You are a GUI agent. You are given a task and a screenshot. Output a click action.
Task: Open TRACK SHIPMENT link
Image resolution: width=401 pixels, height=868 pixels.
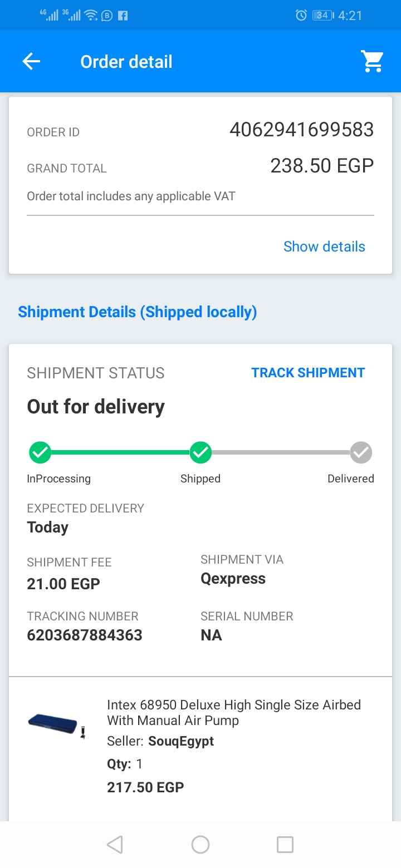coord(308,373)
